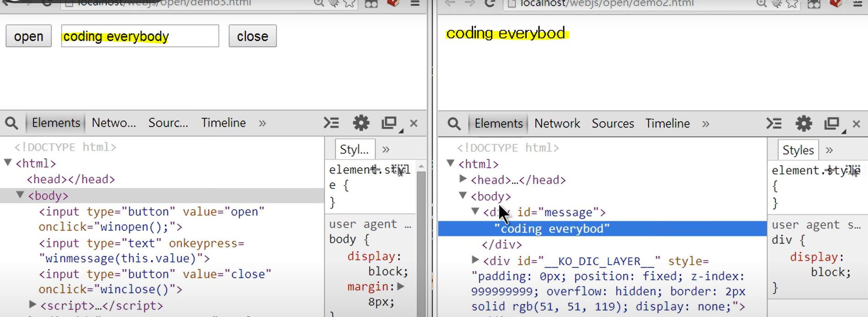Click the open button in left page
This screenshot has height=317, width=868.
[28, 36]
